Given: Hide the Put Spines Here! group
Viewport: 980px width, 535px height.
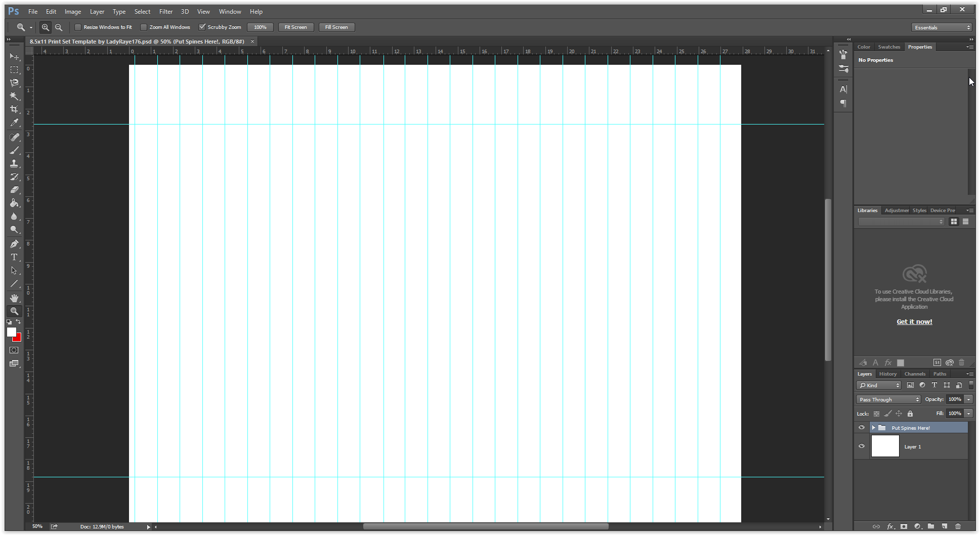Looking at the screenshot, I should click(x=862, y=427).
